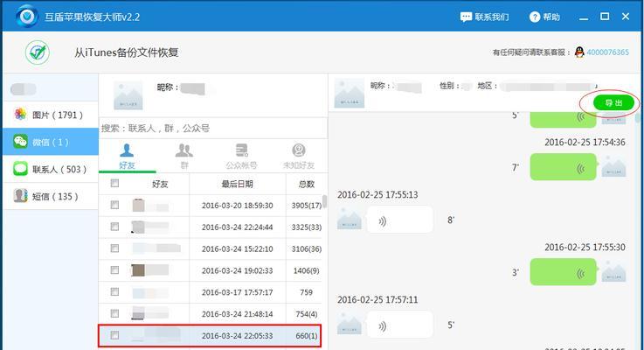Play the 3'' green voice message
The height and width of the screenshot is (350, 644).
pyautogui.click(x=563, y=272)
